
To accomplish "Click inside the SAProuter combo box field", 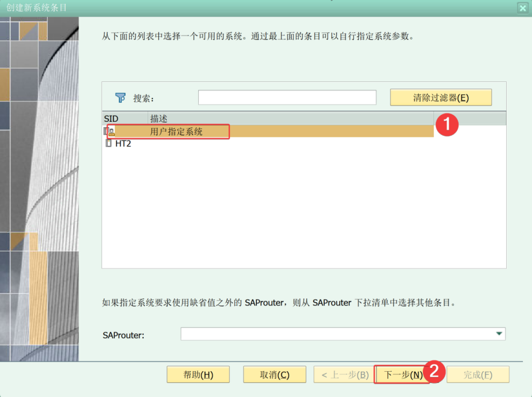I will [342, 333].
